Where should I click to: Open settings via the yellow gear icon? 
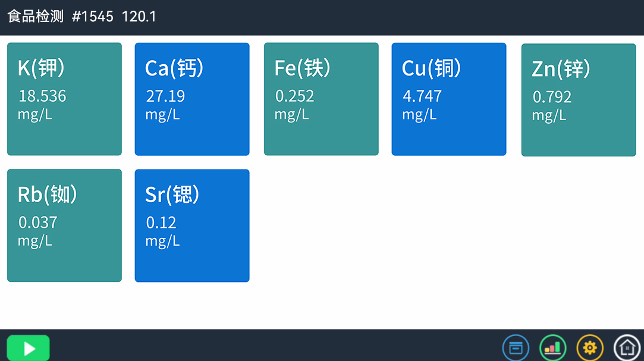coord(589,348)
